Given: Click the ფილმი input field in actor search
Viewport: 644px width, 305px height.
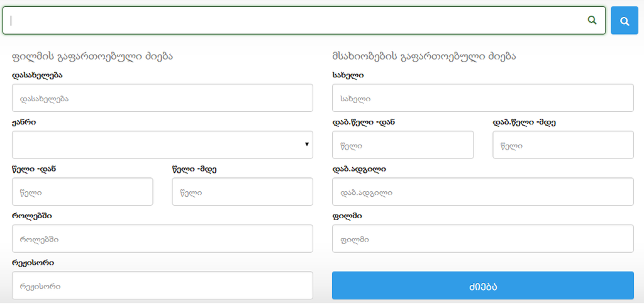Looking at the screenshot, I should [483, 238].
